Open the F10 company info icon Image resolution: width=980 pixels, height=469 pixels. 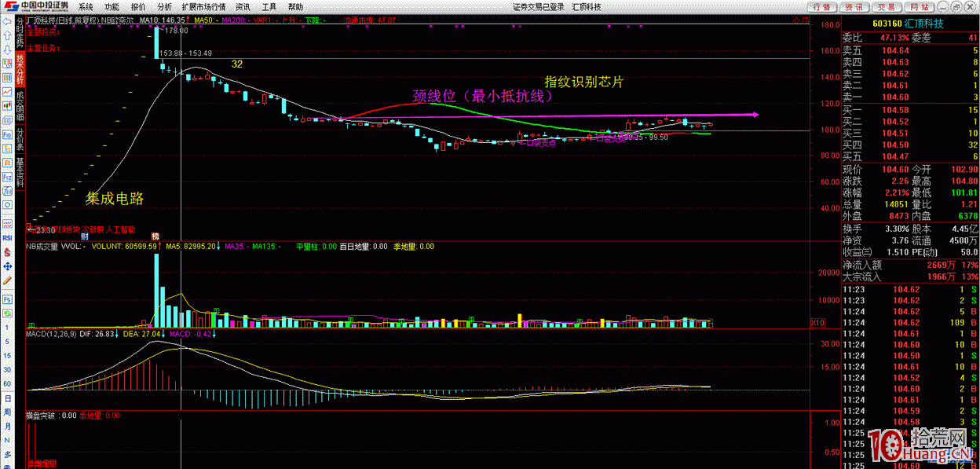(x=7, y=134)
